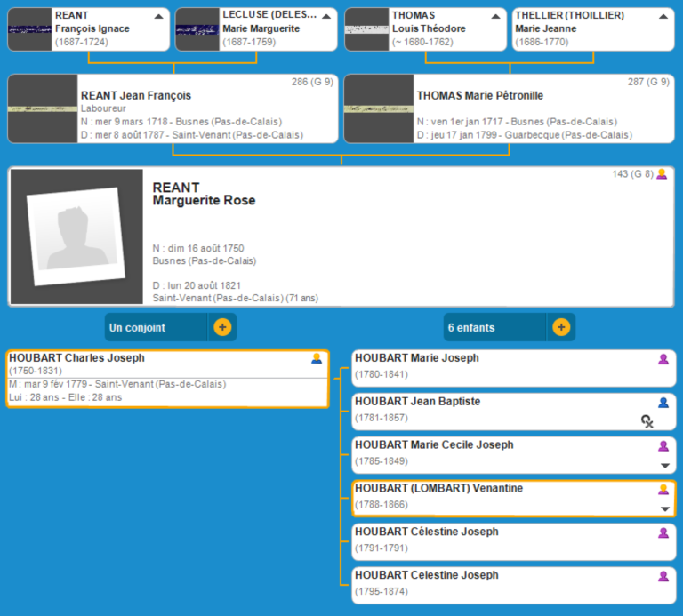Screen dimensions: 683x616
Task: Click the plus icon beside Un conjoint
Action: pos(222,327)
